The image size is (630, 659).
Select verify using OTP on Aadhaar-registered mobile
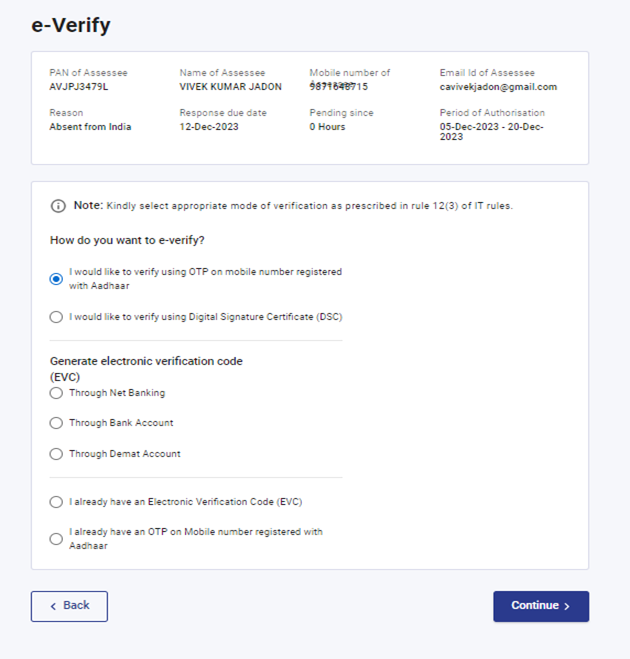coord(56,279)
